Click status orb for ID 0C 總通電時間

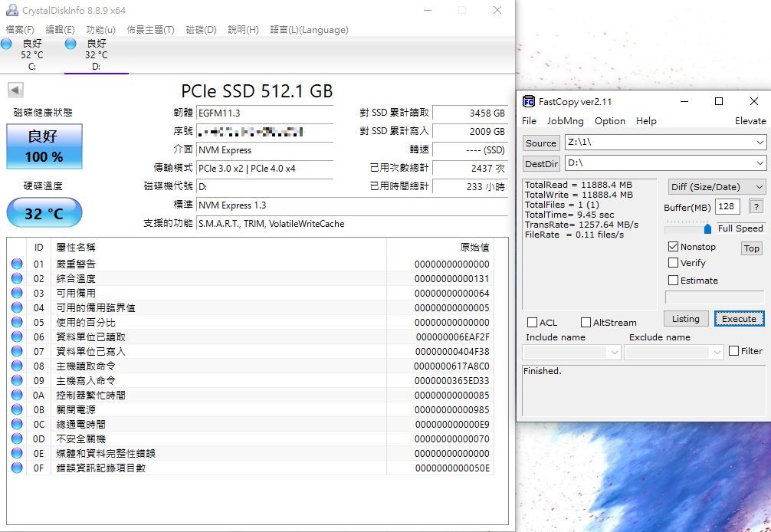pyautogui.click(x=17, y=424)
